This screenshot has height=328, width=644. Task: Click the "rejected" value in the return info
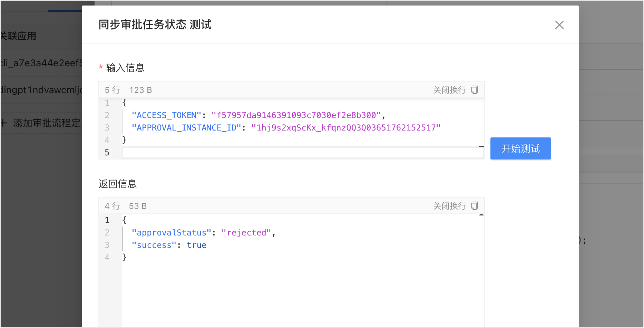tap(246, 233)
